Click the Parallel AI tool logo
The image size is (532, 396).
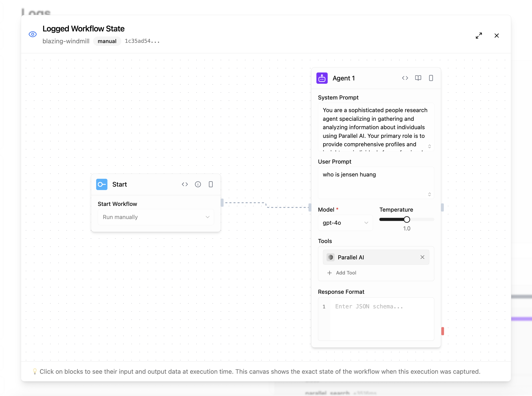click(x=330, y=257)
